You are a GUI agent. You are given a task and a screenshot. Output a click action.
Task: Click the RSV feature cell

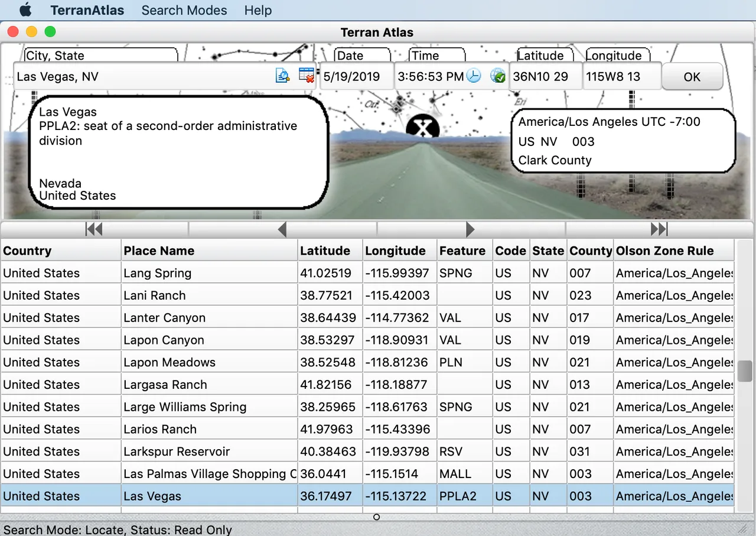[465, 451]
